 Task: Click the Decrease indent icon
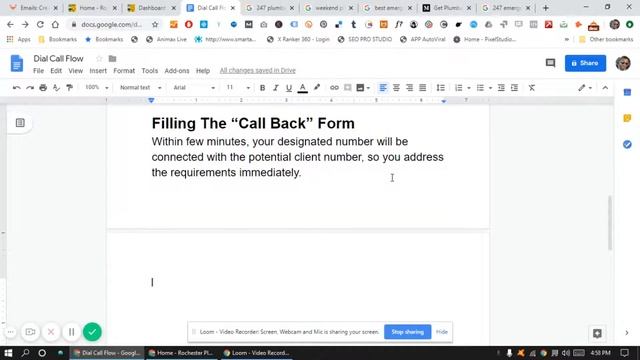(501, 88)
